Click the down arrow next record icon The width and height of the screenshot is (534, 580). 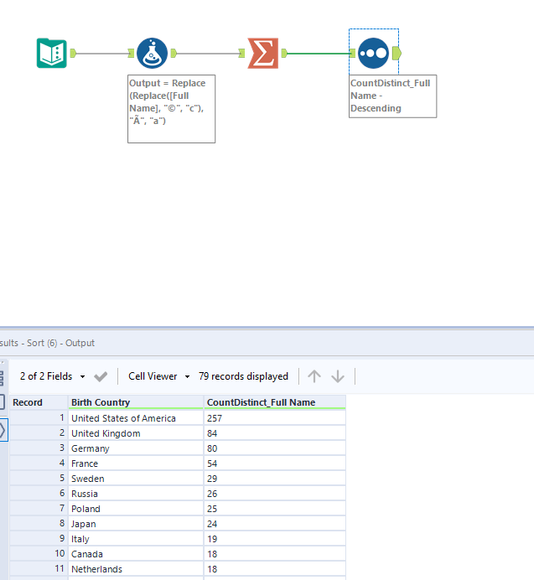338,377
